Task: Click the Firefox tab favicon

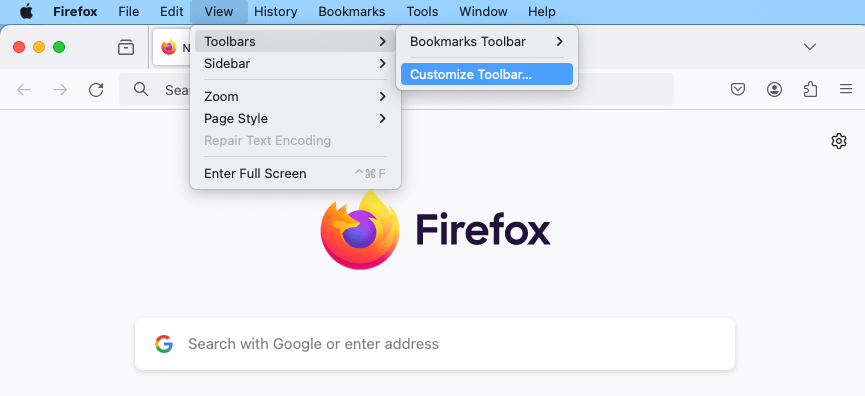Action: pyautogui.click(x=169, y=47)
